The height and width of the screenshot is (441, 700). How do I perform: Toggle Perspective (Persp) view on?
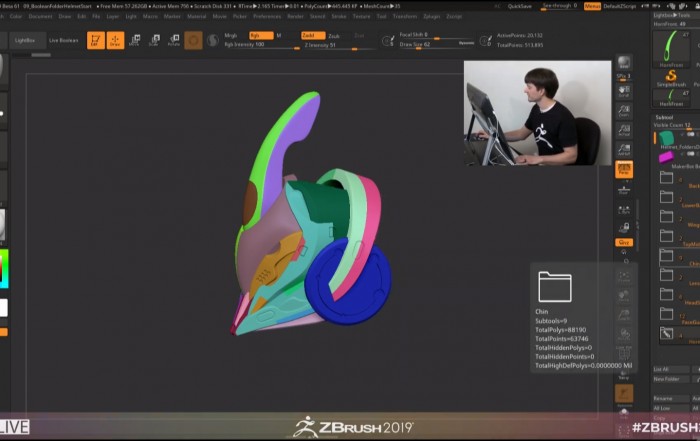624,170
